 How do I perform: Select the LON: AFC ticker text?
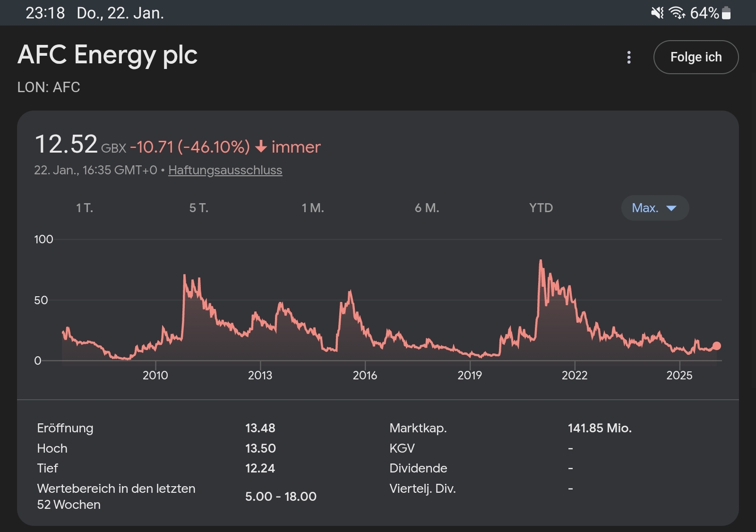tap(49, 87)
